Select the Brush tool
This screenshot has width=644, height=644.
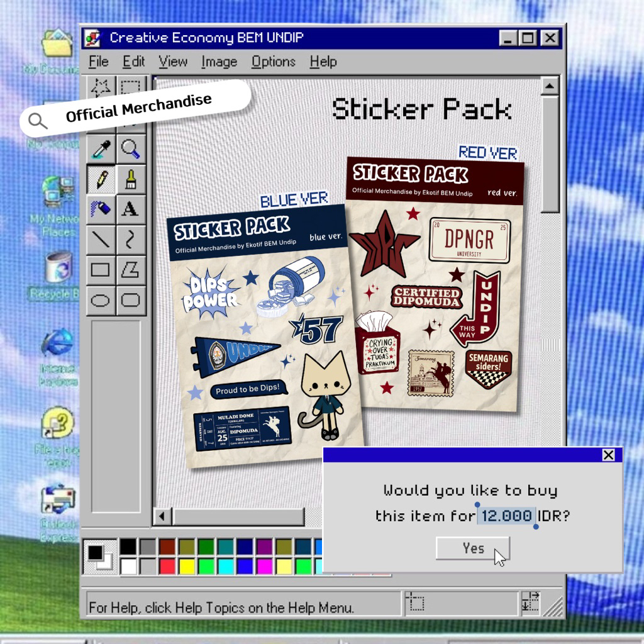tap(130, 179)
